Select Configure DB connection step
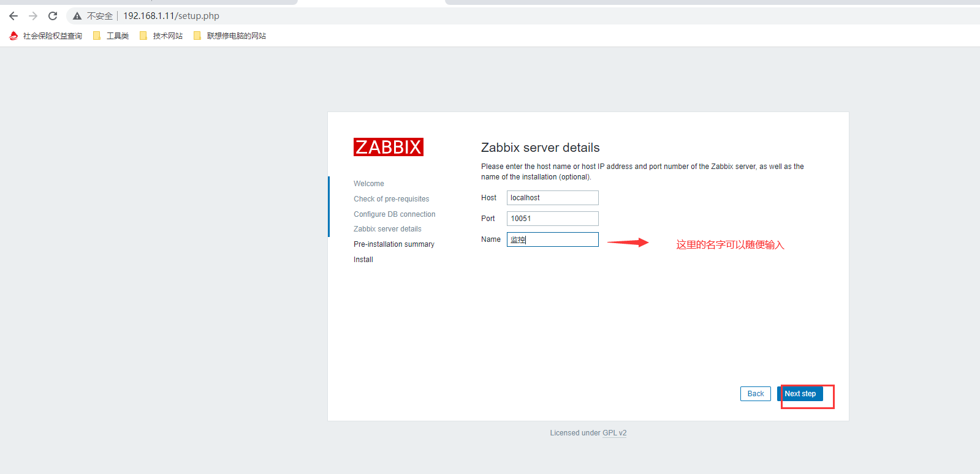 point(395,214)
